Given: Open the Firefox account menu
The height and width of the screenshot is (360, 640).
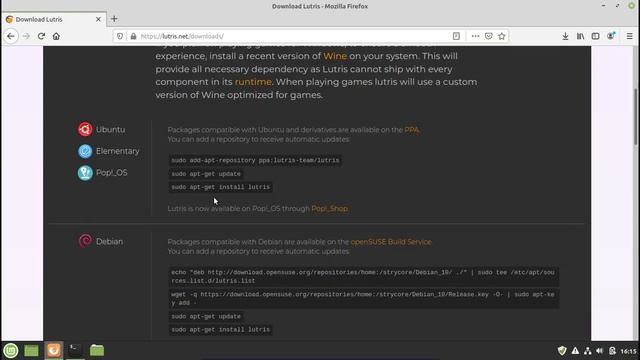Looking at the screenshot, I should (611, 36).
